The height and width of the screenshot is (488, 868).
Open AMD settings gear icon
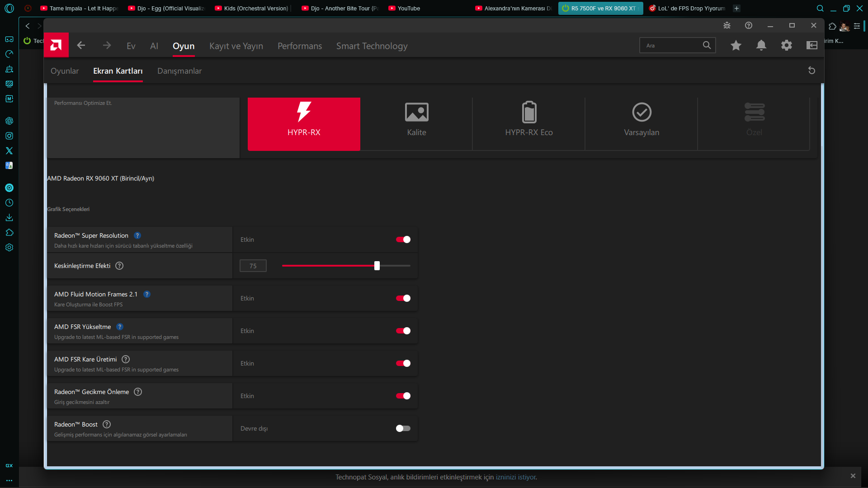787,45
